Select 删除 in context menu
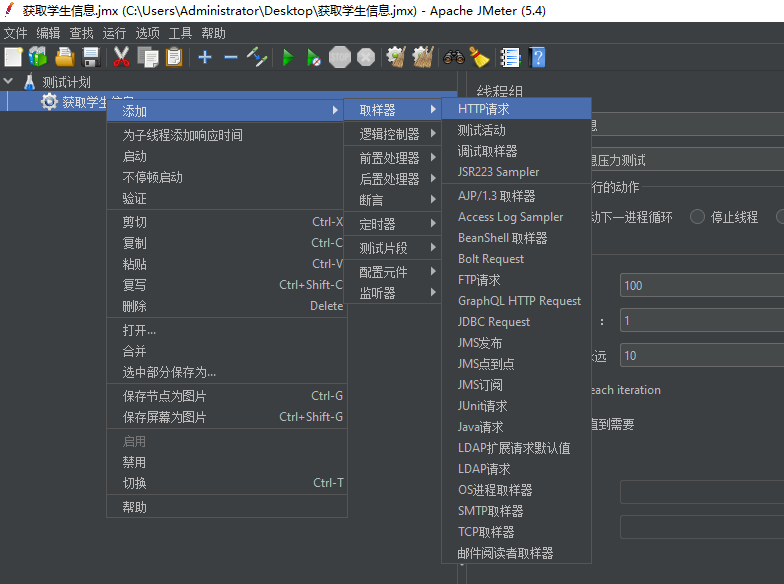Viewport: 784px width, 584px height. (227, 306)
